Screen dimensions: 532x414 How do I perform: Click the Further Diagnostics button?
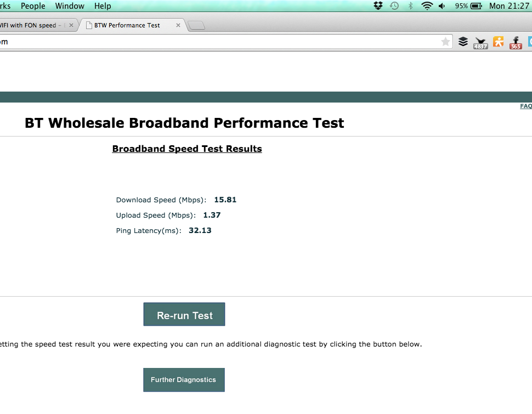pos(184,379)
